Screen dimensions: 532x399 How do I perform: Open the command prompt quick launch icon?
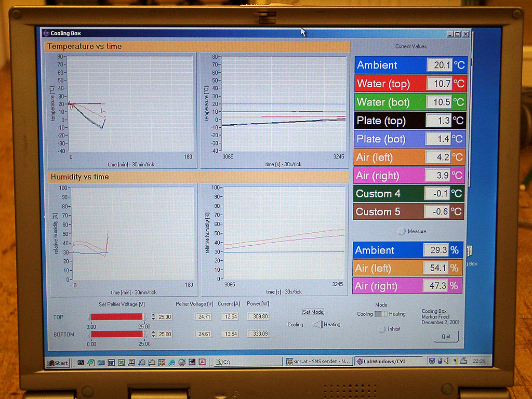(81, 362)
